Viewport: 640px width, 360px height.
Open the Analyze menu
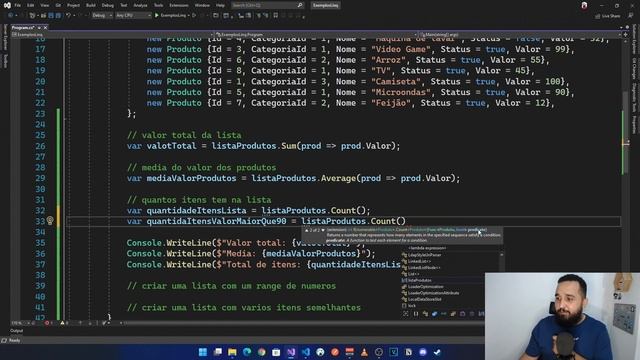140,5
